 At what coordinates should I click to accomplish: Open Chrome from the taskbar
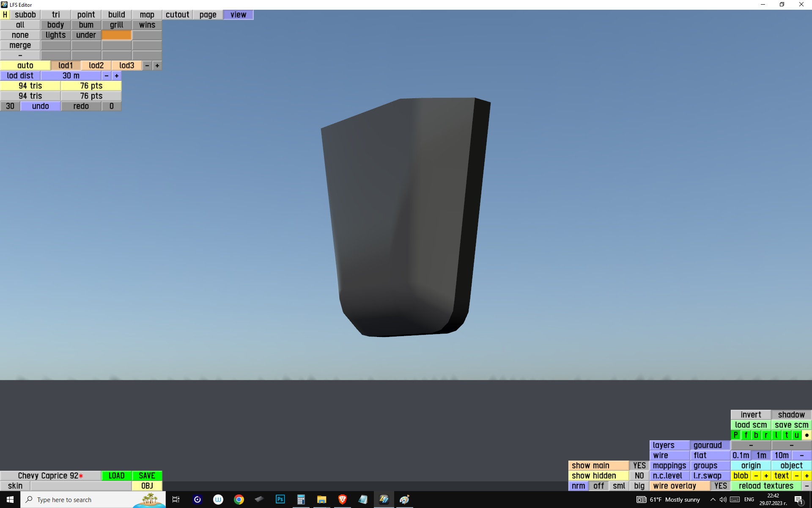pos(239,500)
